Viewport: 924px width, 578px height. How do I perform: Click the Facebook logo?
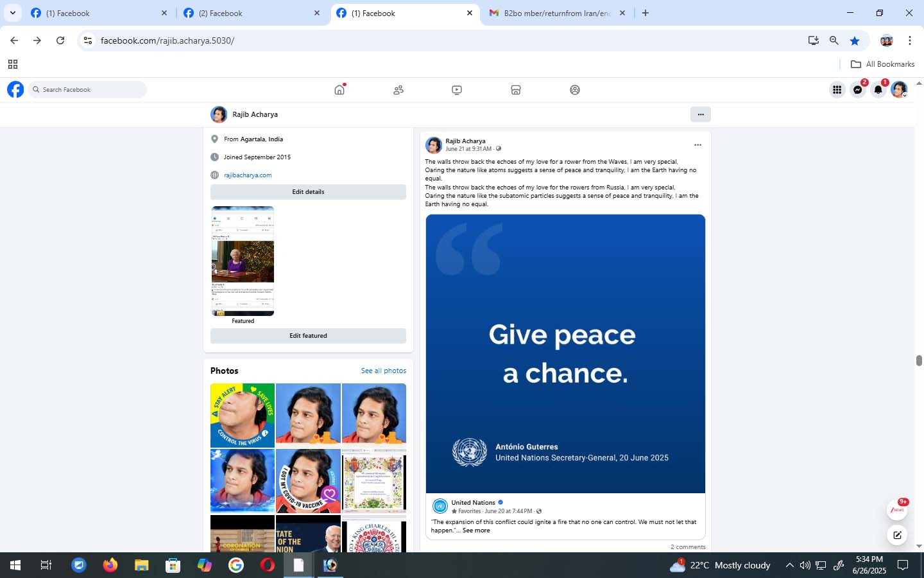click(15, 89)
